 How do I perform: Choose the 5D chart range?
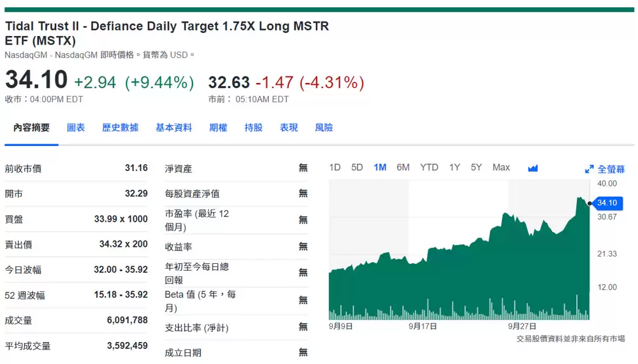(x=357, y=167)
